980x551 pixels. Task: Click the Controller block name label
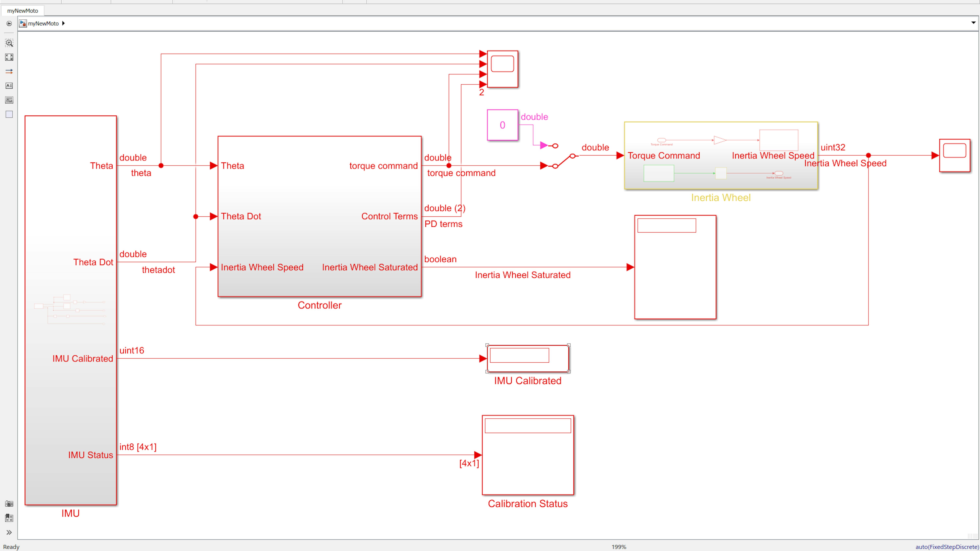point(320,305)
